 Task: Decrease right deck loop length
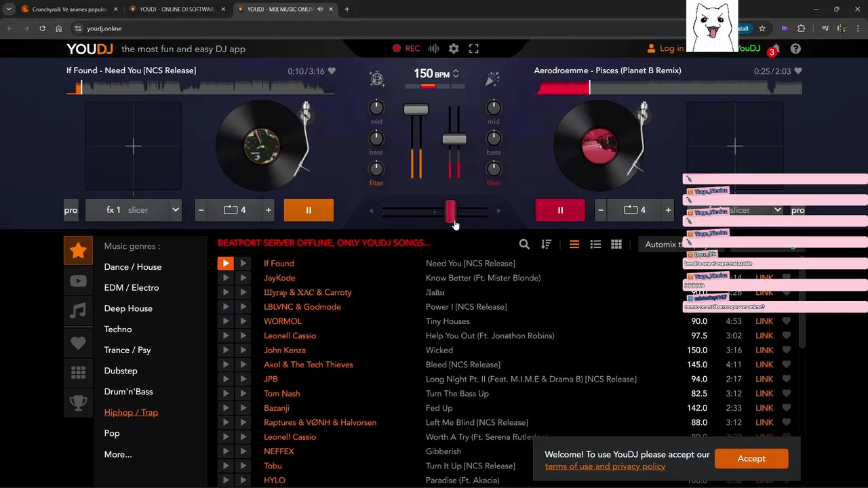click(600, 210)
